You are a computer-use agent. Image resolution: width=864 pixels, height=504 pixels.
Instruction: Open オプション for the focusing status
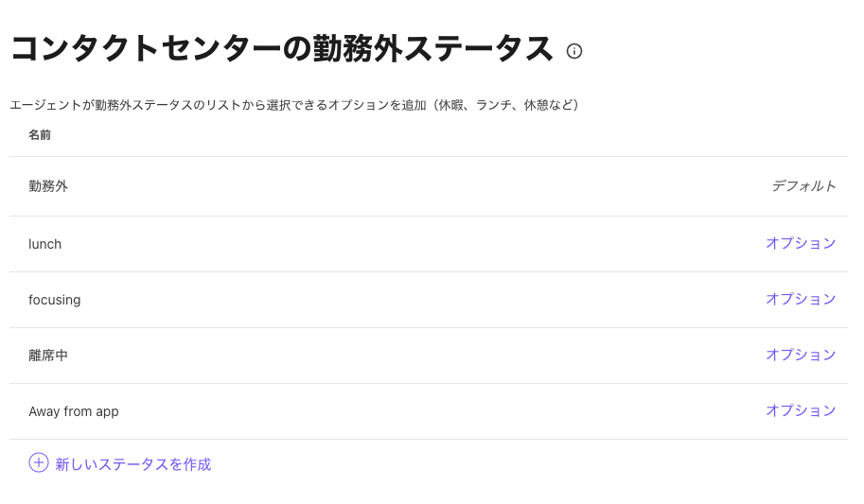(801, 299)
